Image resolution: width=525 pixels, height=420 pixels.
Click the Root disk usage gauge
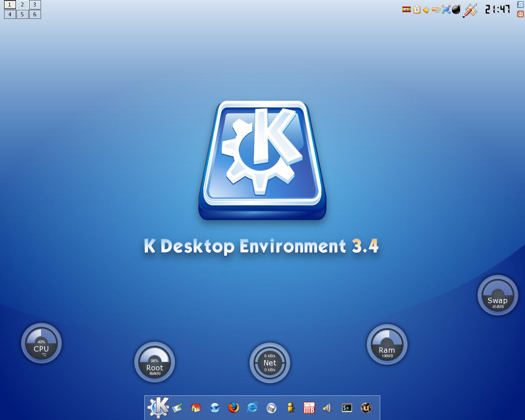pyautogui.click(x=155, y=362)
